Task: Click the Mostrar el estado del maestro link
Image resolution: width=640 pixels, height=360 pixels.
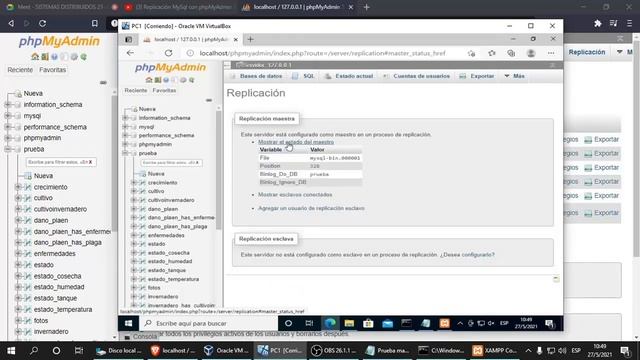Action: click(x=296, y=142)
